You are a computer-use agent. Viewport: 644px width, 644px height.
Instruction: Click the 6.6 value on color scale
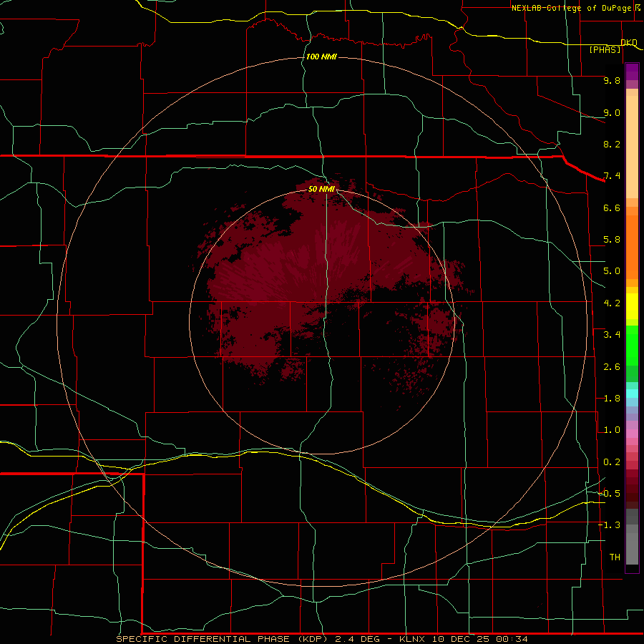click(612, 208)
